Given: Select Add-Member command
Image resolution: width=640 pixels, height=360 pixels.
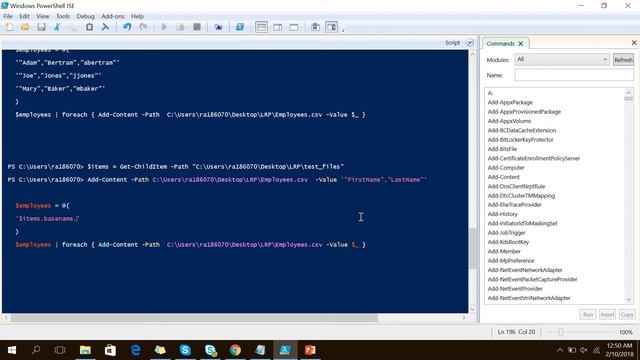Looking at the screenshot, I should point(504,251).
